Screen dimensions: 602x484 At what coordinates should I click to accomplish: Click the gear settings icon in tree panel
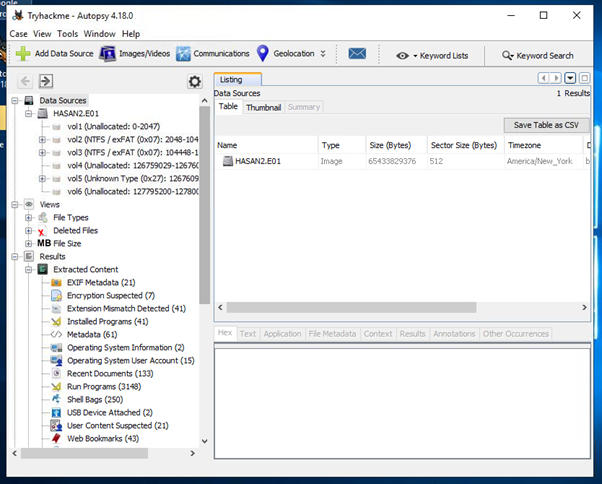195,82
